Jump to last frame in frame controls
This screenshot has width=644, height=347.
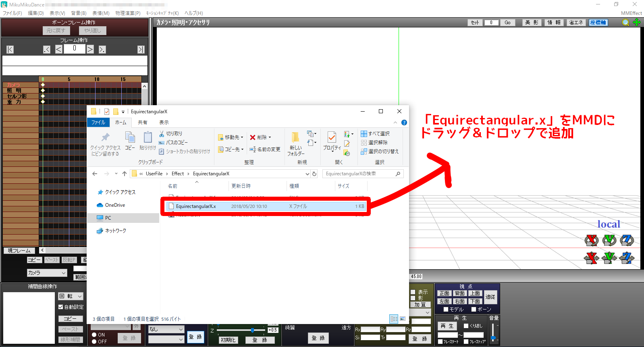141,50
